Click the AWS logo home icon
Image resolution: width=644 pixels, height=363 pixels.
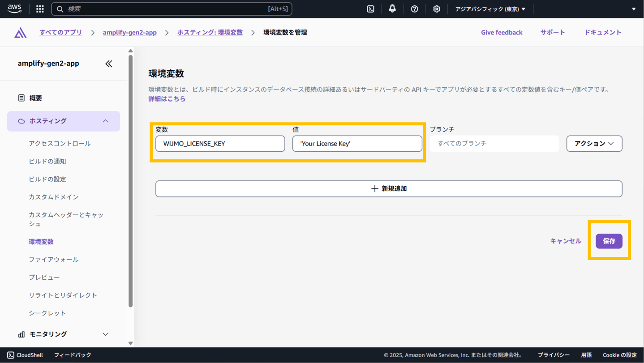click(x=14, y=9)
